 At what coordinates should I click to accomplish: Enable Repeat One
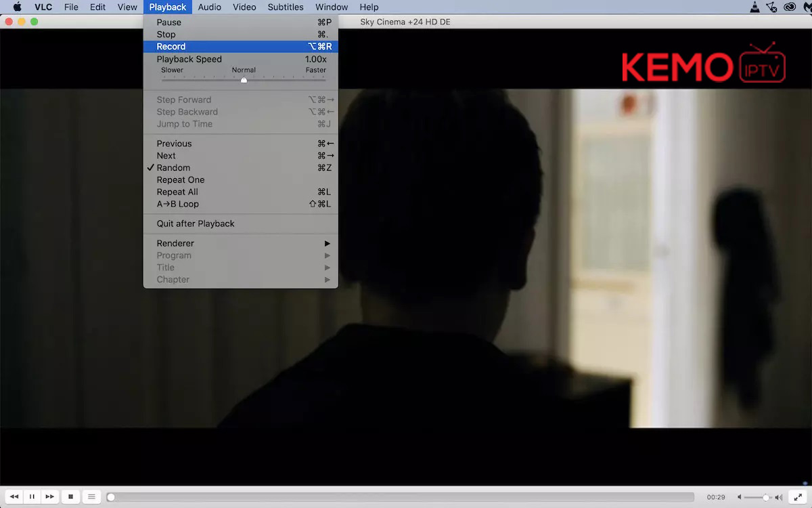[x=240, y=180]
